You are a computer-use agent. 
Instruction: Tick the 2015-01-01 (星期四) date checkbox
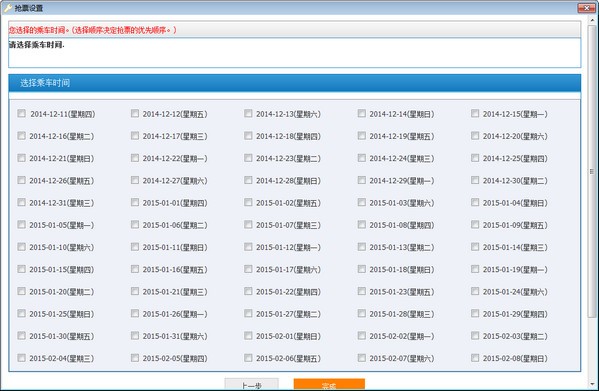coord(135,202)
